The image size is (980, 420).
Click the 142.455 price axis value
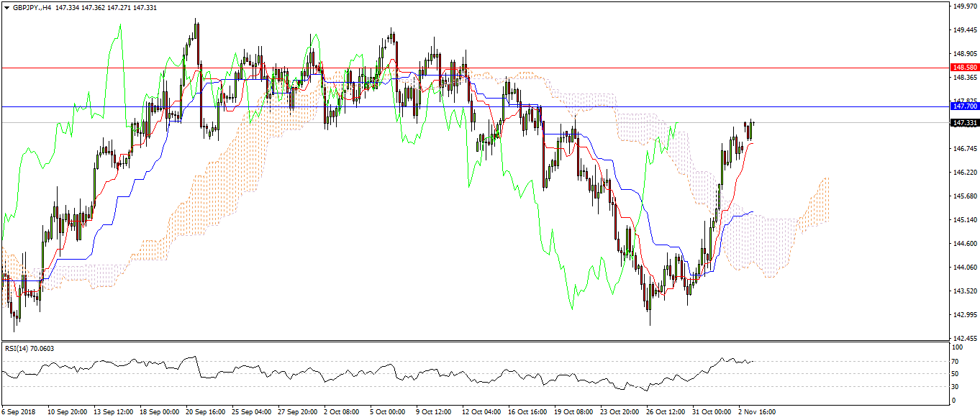964,339
